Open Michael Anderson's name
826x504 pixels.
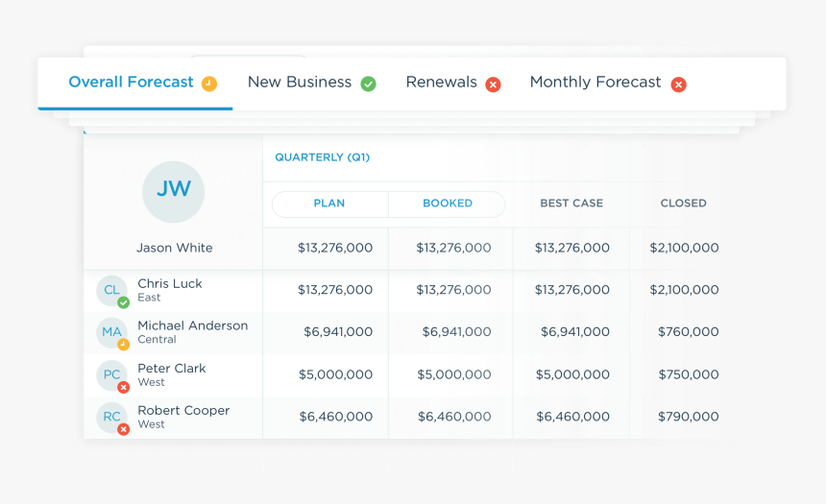193,325
